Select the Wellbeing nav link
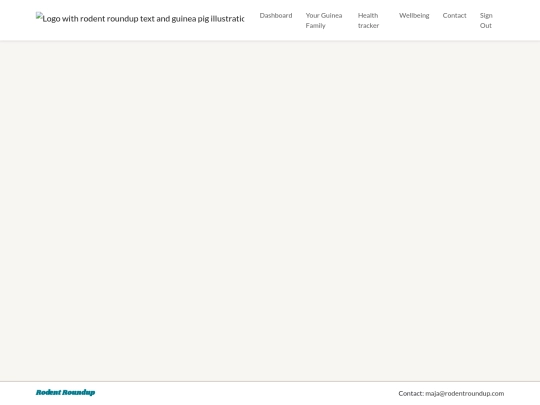 (414, 15)
